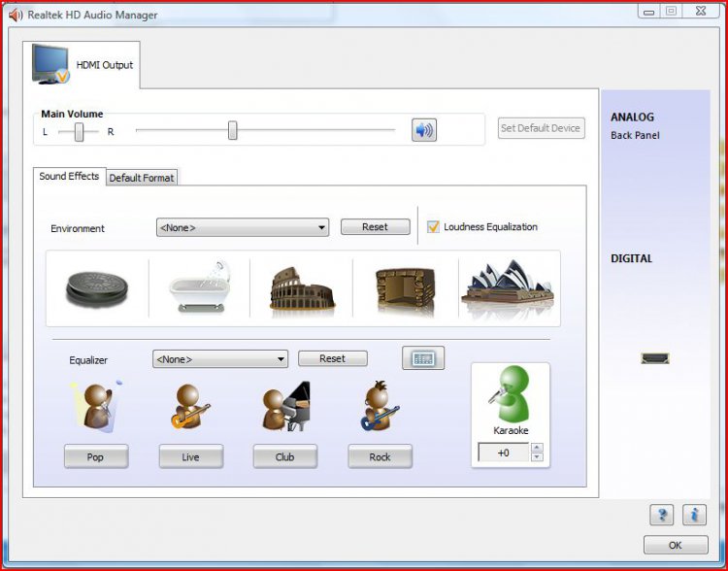The width and height of the screenshot is (728, 571).
Task: Select the sewer pipe environment icon
Action: coord(96,289)
